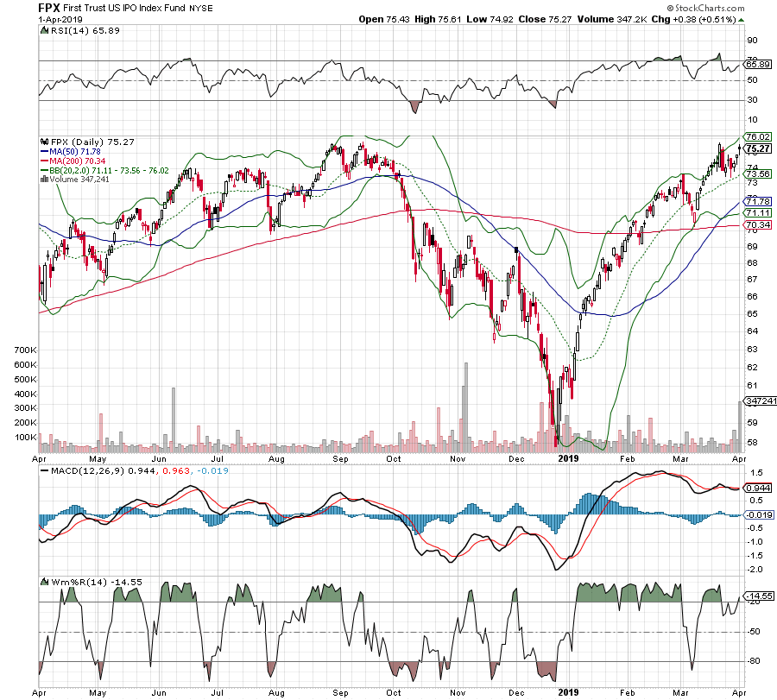Click the MA(50) 71.78 legend entry
777x700 pixels.
(x=75, y=152)
